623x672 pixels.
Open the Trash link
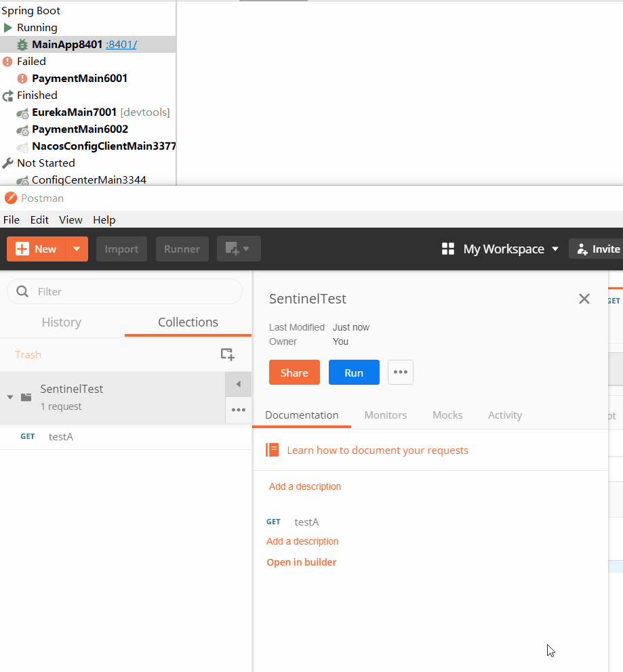tap(28, 355)
